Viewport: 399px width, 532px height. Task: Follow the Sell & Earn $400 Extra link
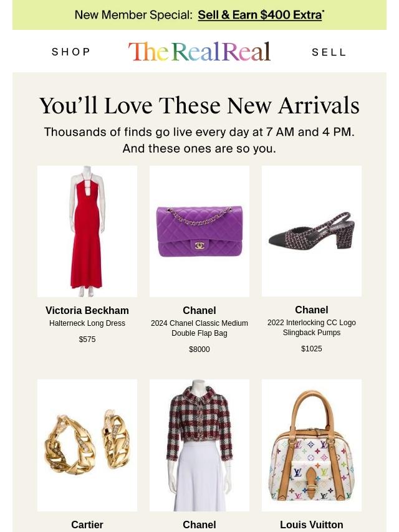[260, 15]
